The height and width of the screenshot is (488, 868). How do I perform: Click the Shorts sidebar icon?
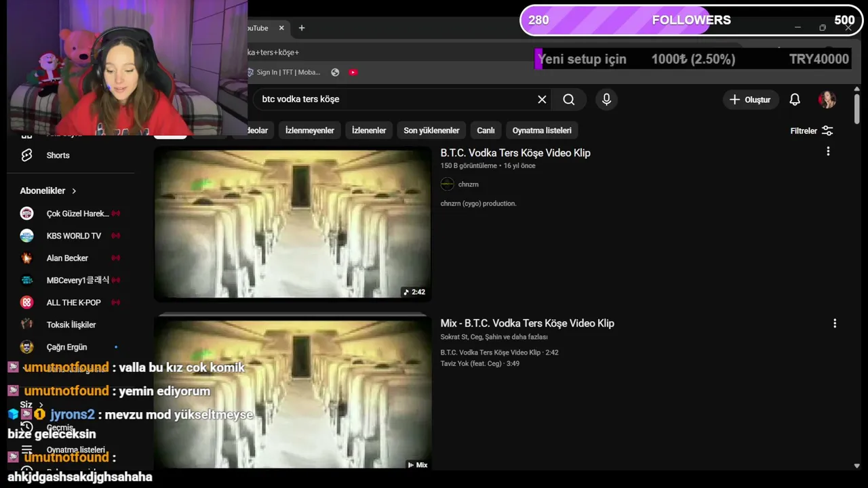point(26,155)
